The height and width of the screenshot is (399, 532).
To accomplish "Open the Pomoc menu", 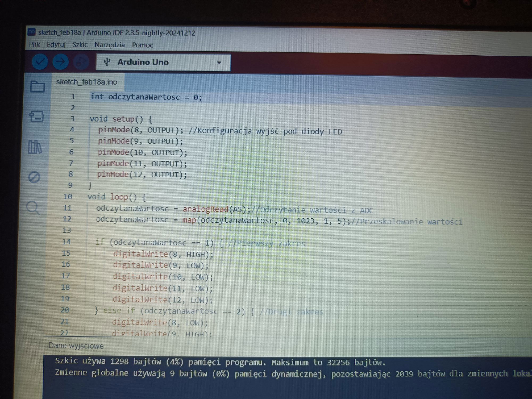I will tap(143, 45).
